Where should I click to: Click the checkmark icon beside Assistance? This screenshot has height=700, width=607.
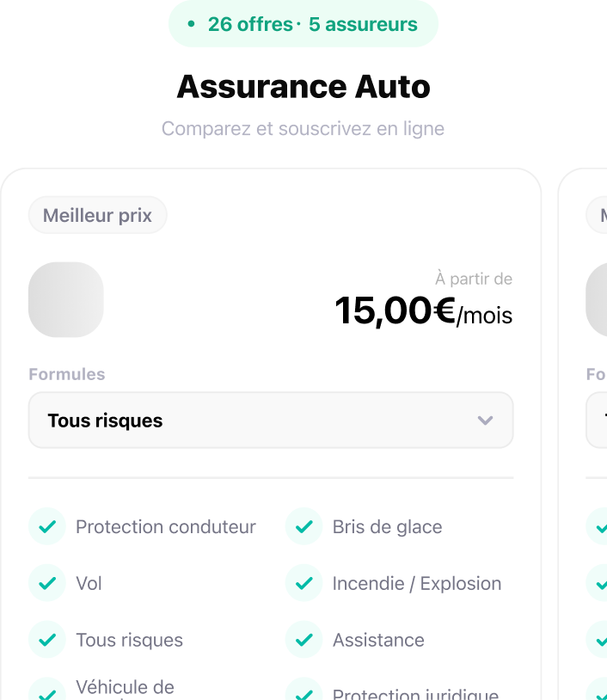pos(303,641)
